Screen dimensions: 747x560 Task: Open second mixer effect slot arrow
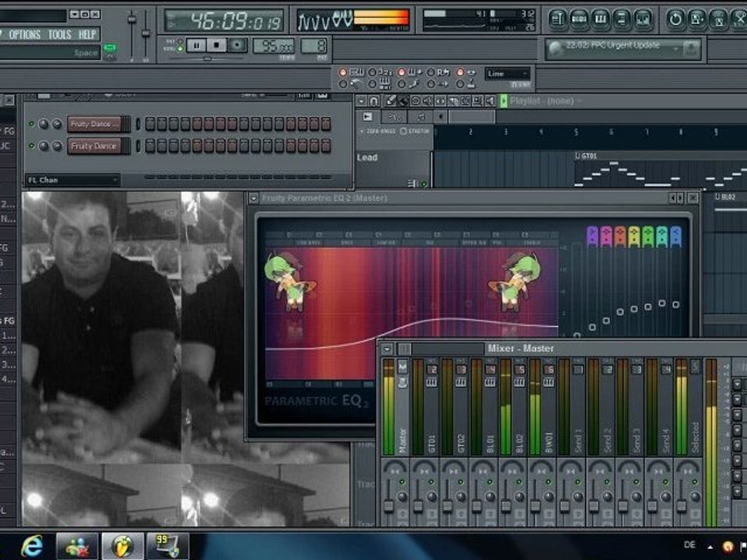(x=738, y=399)
